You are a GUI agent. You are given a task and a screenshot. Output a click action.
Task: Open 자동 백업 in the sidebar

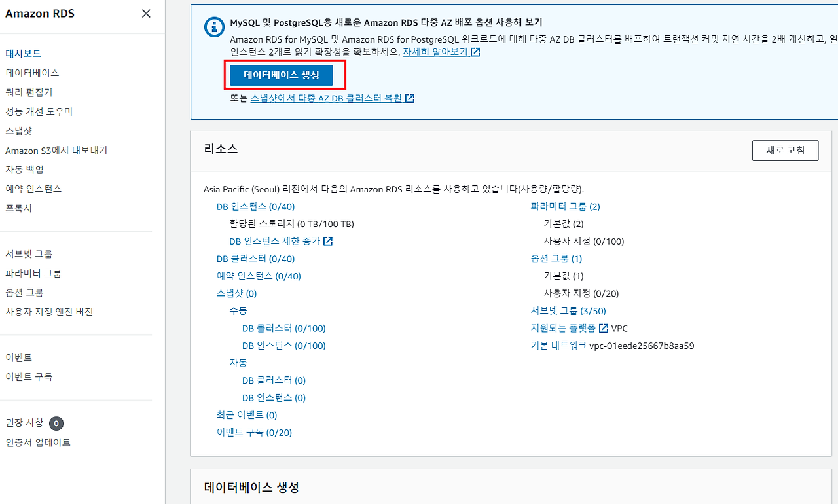pyautogui.click(x=25, y=170)
